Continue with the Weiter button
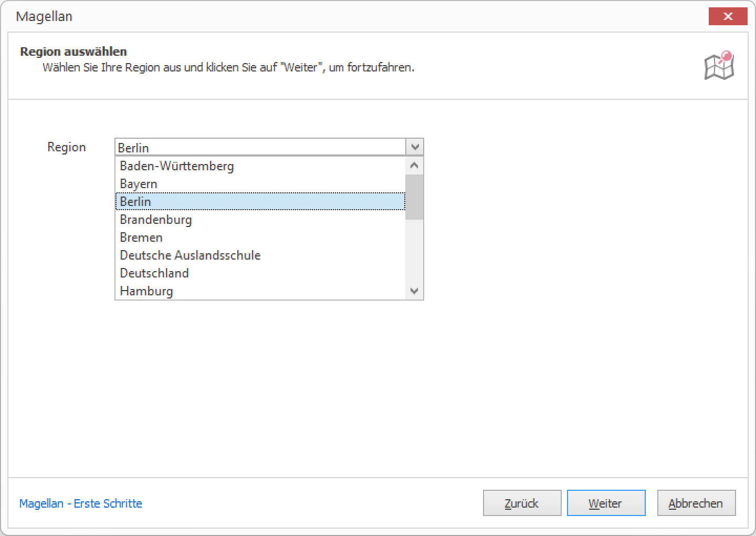 (x=606, y=503)
